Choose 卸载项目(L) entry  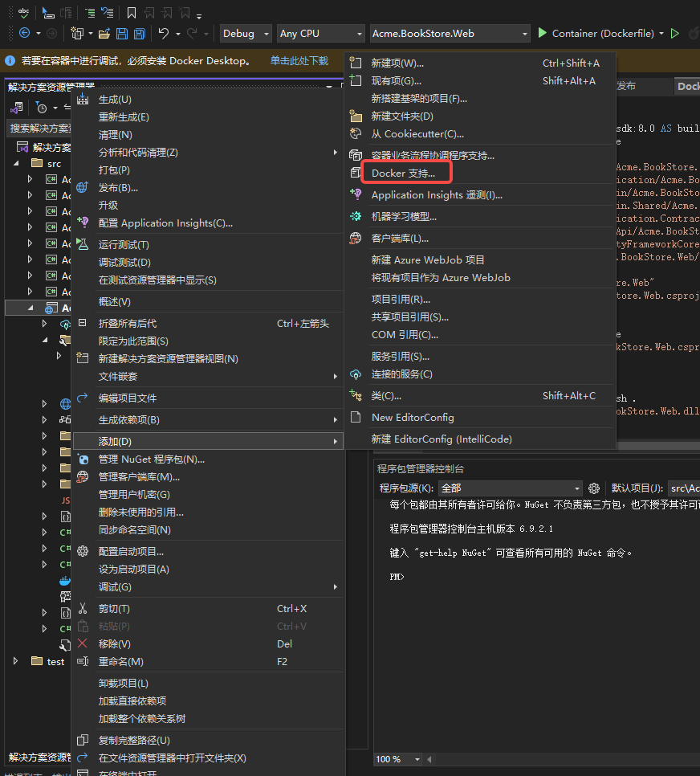pos(208,684)
